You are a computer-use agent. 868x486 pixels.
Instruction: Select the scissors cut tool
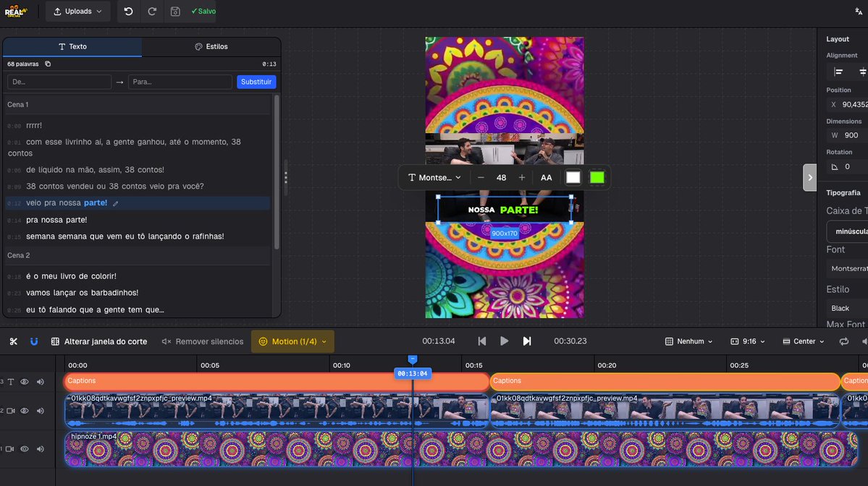coord(13,341)
